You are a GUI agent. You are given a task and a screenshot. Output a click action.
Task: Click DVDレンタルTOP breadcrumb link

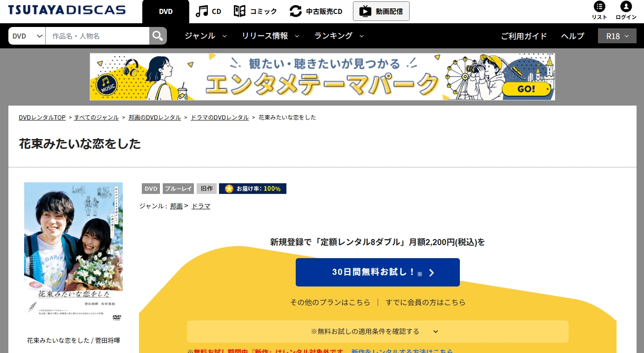tap(42, 118)
